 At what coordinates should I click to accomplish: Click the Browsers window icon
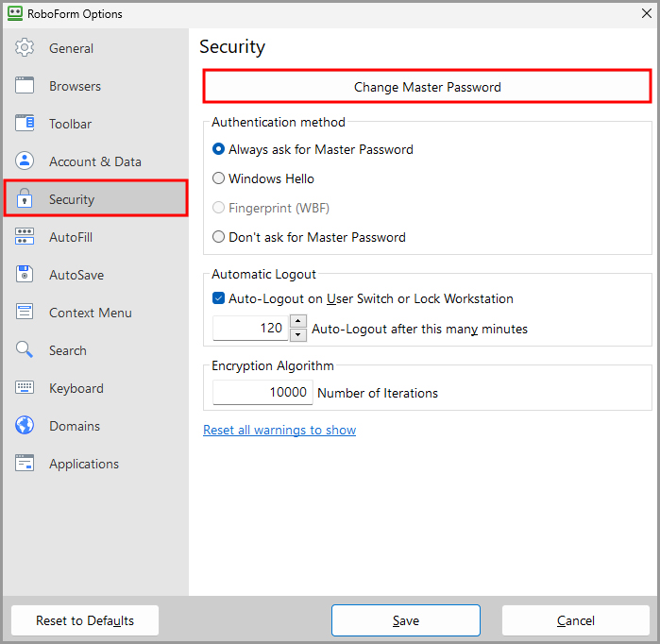(25, 85)
